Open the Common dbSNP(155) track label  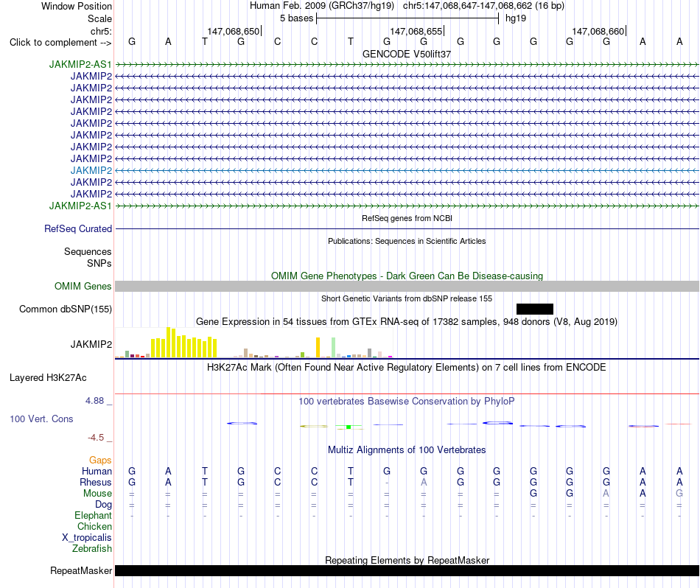pyautogui.click(x=66, y=309)
